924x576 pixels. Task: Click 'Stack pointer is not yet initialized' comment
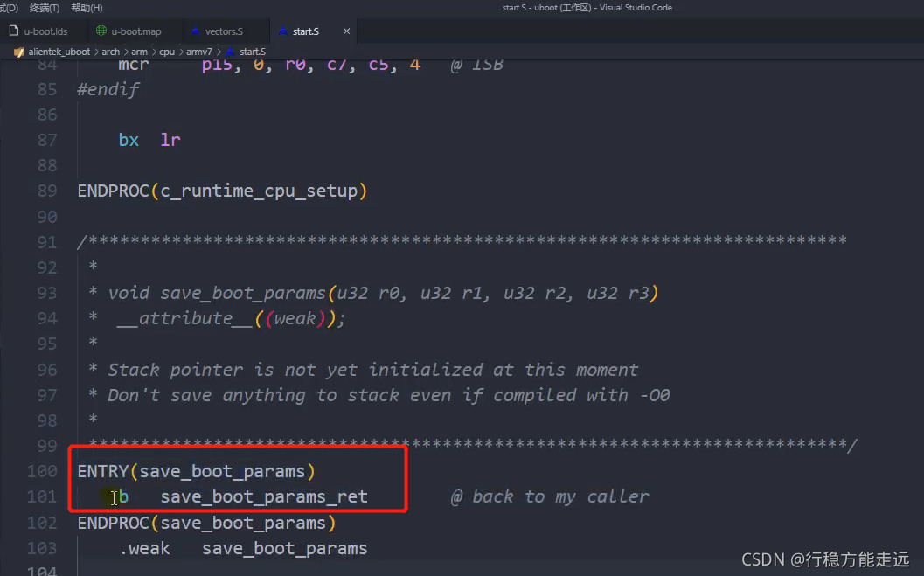pyautogui.click(x=295, y=370)
